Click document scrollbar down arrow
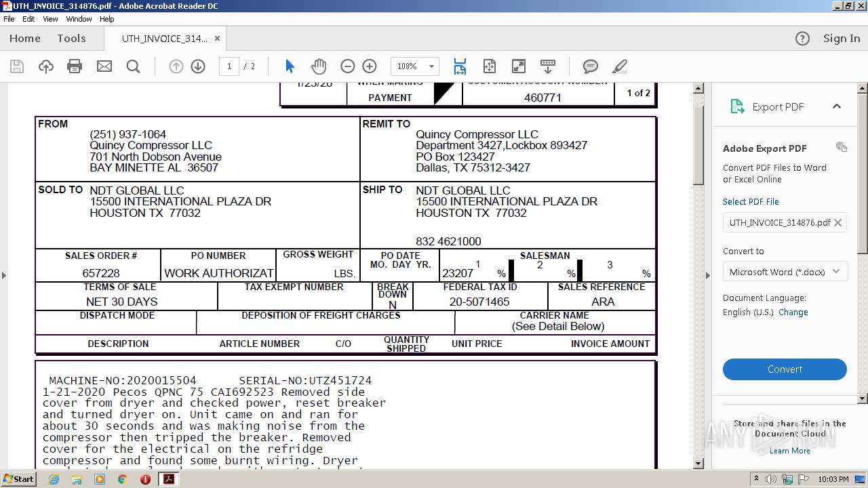The width and height of the screenshot is (868, 488). tap(698, 464)
